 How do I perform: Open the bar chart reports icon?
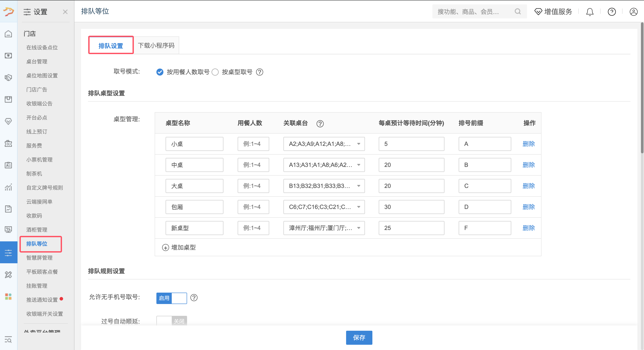(8, 187)
